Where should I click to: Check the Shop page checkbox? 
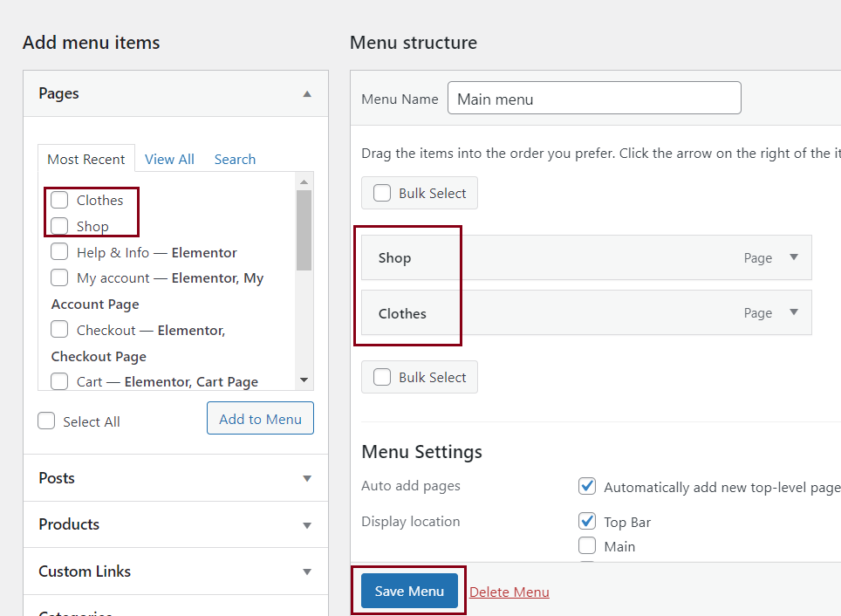59,226
